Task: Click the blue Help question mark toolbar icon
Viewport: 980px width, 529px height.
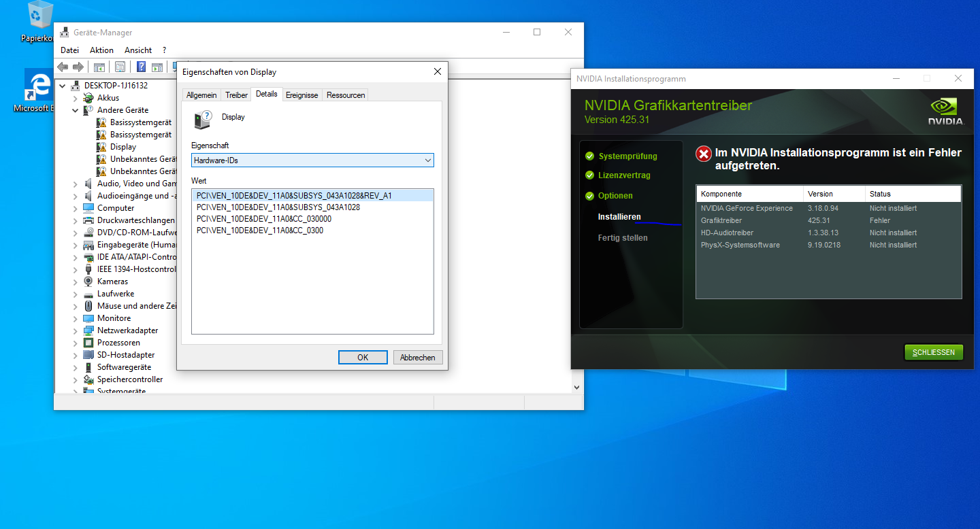Action: pos(142,67)
